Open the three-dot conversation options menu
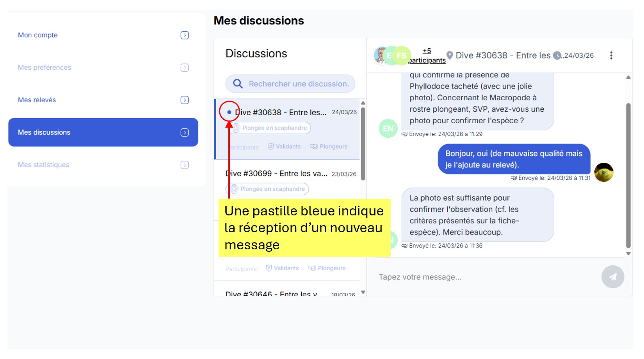 611,55
